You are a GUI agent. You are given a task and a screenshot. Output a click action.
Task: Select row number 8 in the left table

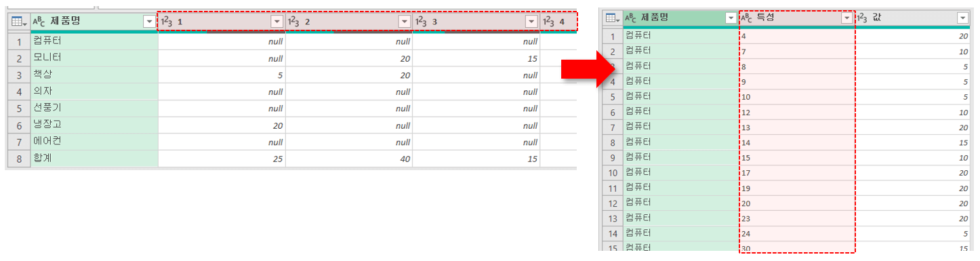click(19, 159)
